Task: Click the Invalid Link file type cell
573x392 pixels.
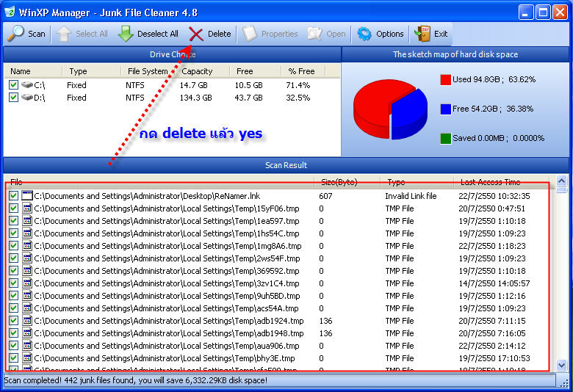Action: point(411,196)
